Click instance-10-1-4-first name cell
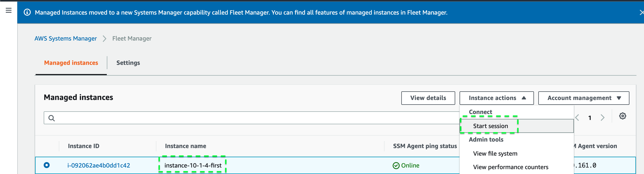The width and height of the screenshot is (644, 174). point(193,165)
